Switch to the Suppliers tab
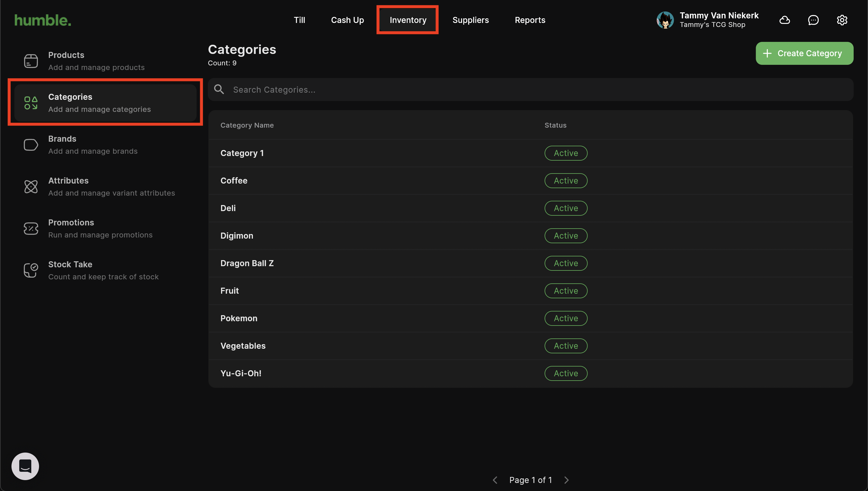 [x=470, y=20]
